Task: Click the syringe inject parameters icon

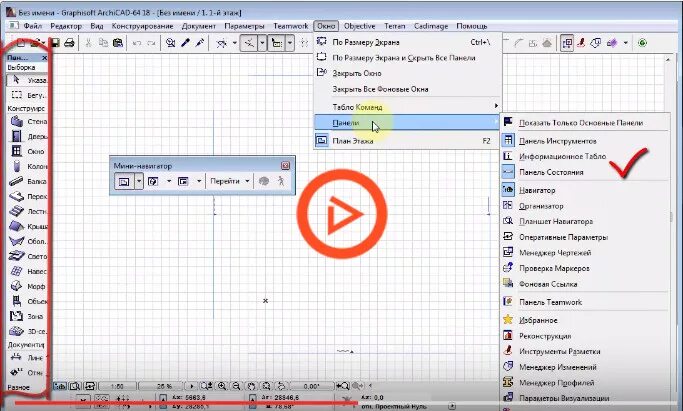Action: coord(199,43)
